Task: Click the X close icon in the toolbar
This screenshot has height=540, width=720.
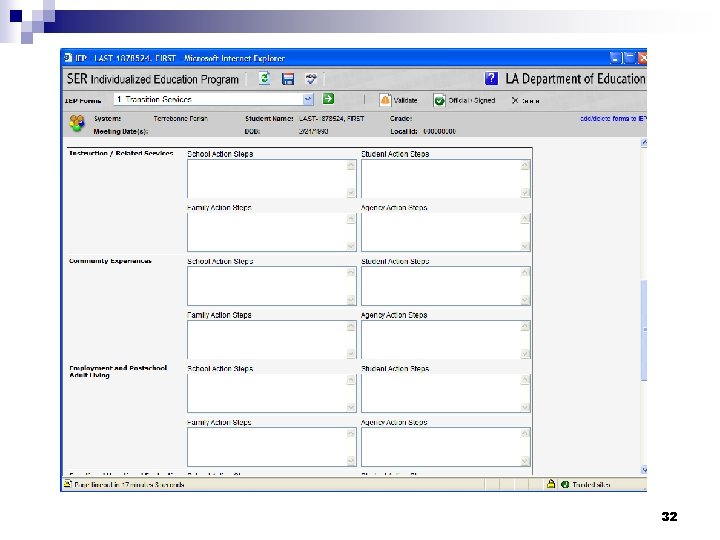Action: click(x=515, y=101)
